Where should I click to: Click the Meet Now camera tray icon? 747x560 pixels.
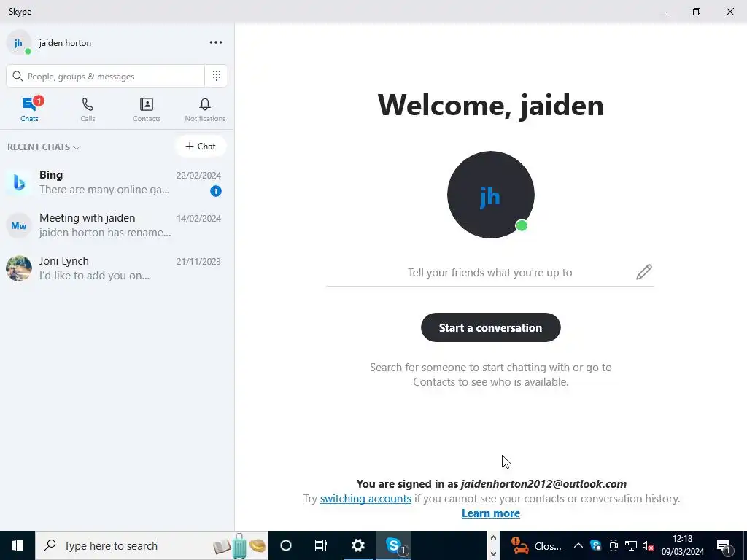614,545
